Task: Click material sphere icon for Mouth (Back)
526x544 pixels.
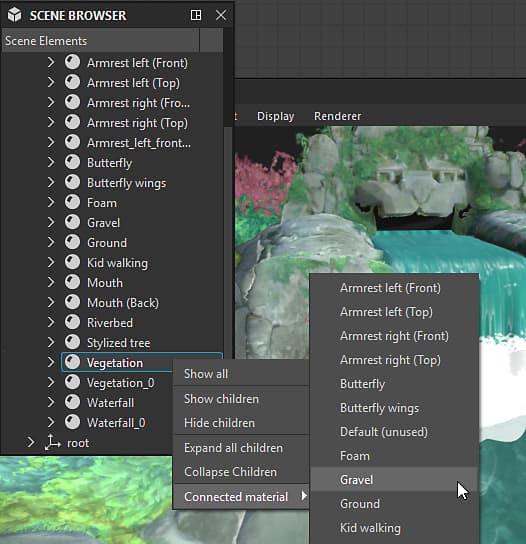Action: point(72,303)
